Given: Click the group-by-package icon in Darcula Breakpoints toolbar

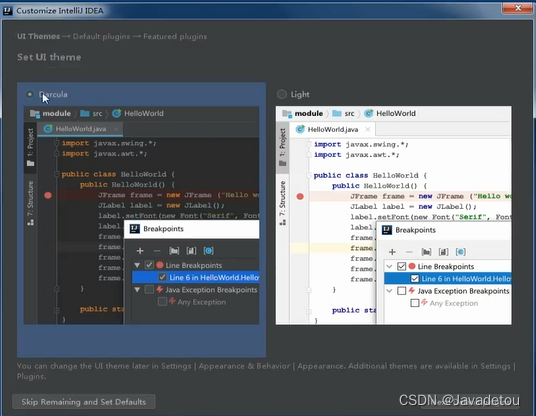Looking at the screenshot, I should coord(174,251).
